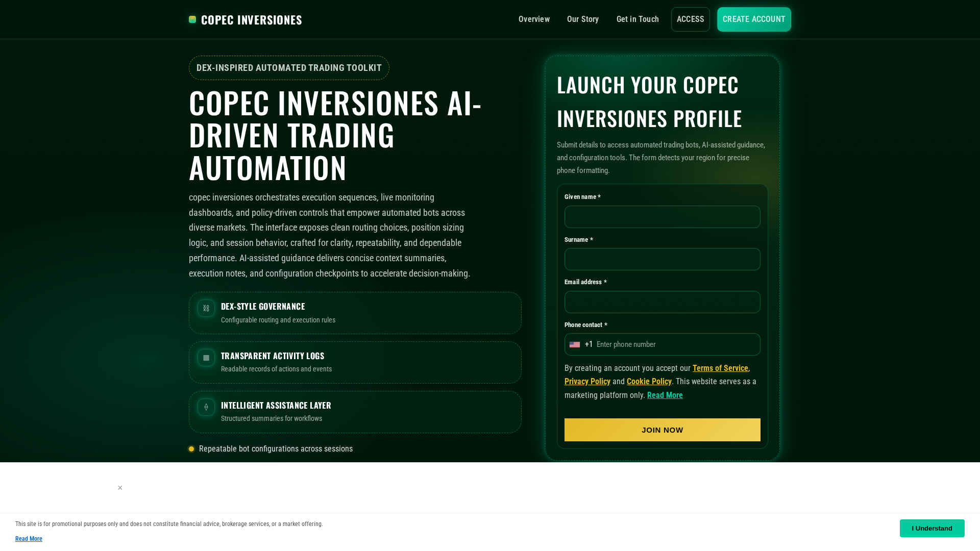Viewport: 980px width, 551px height.
Task: Open the Cookie Policy link
Action: (649, 382)
